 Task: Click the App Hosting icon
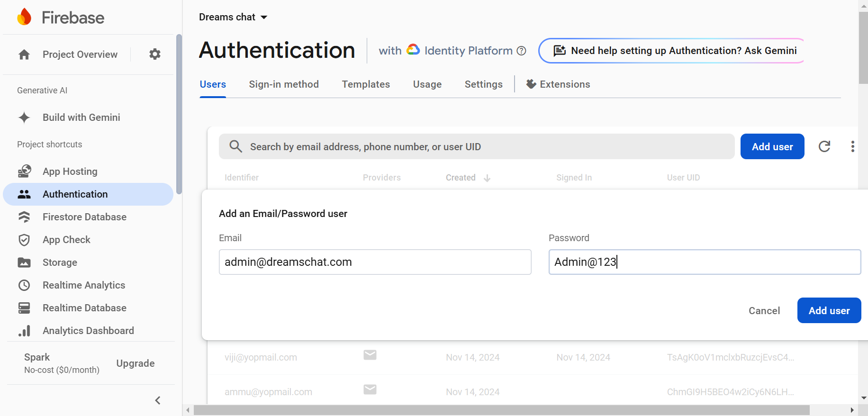pos(24,171)
